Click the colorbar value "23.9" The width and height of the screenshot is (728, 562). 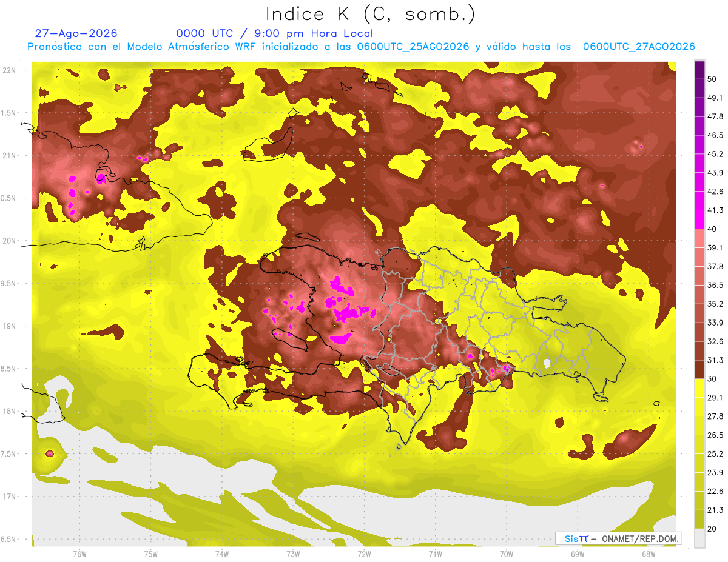[x=715, y=473]
